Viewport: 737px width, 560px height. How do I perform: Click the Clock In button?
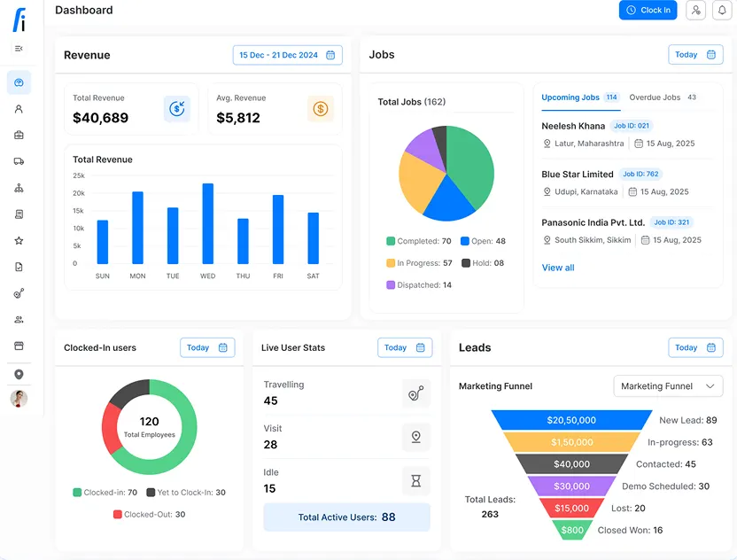(x=648, y=11)
